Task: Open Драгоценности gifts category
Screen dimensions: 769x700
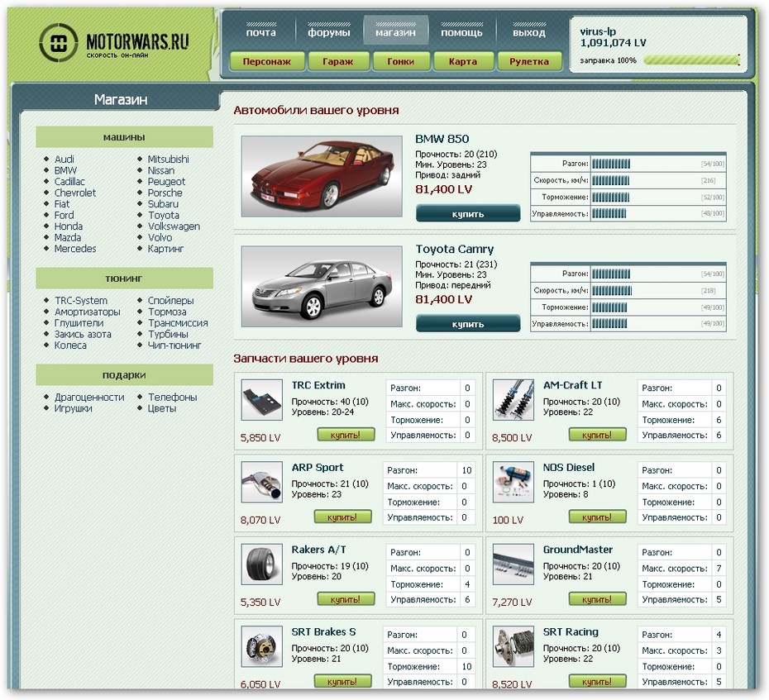Action: pyautogui.click(x=89, y=398)
